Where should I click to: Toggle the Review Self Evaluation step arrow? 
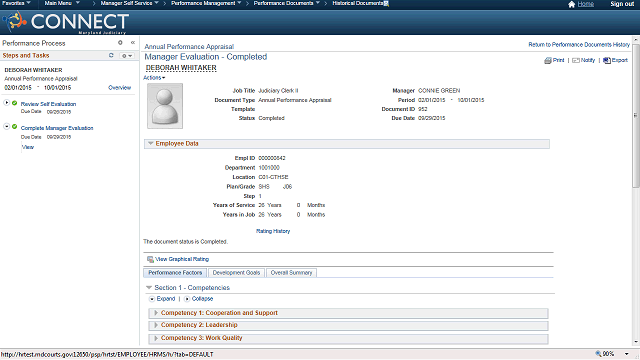coord(7,102)
